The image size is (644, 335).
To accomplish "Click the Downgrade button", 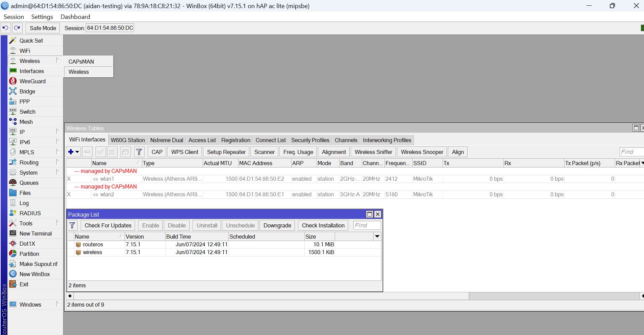I will (x=277, y=225).
